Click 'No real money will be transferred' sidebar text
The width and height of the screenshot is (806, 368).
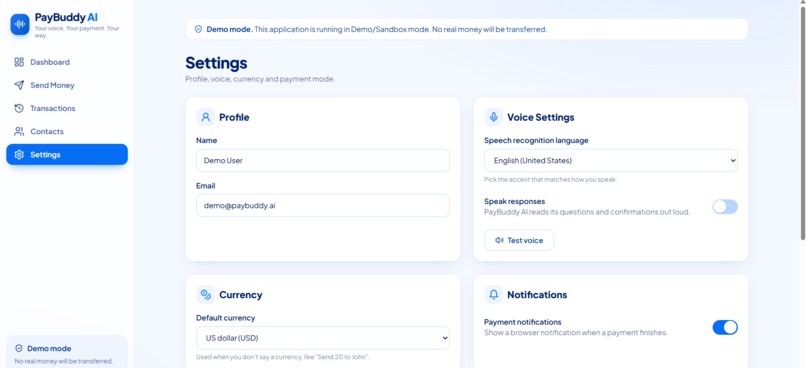click(x=64, y=361)
